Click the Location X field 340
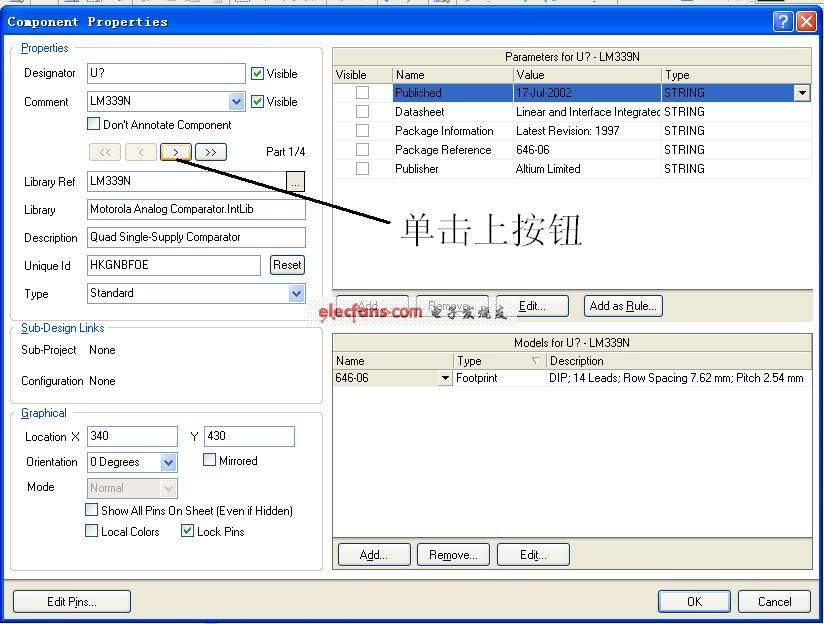This screenshot has height=624, width=824. coord(132,436)
